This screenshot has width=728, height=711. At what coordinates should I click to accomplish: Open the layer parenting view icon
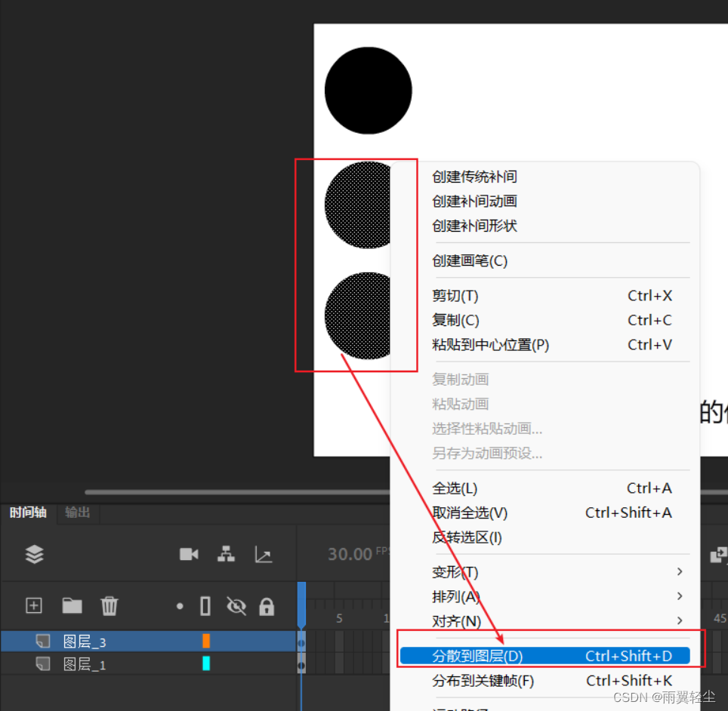[x=226, y=555]
